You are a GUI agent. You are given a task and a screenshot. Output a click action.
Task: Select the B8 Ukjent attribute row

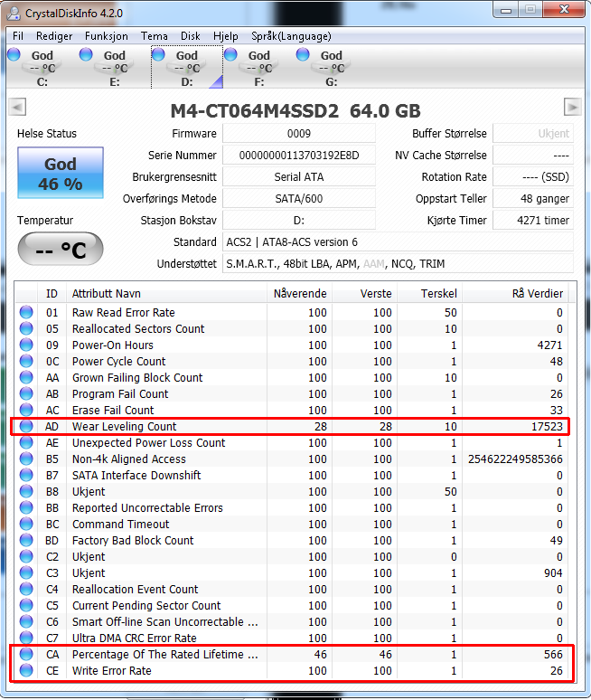[x=292, y=491]
